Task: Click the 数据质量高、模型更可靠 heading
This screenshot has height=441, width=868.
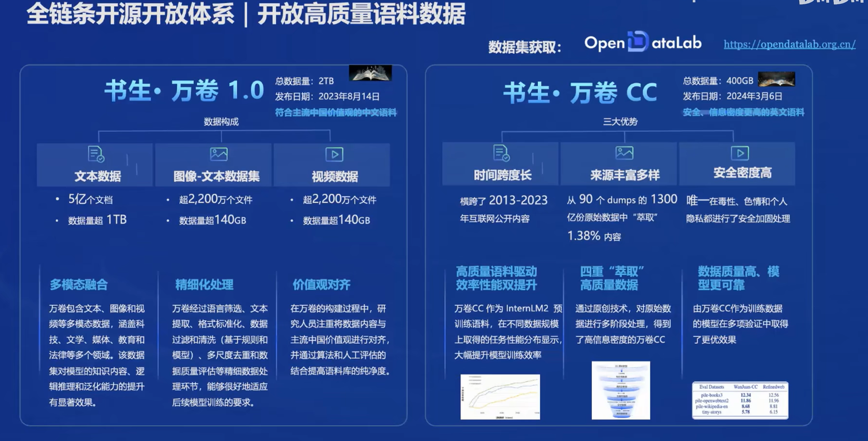Action: (x=738, y=278)
